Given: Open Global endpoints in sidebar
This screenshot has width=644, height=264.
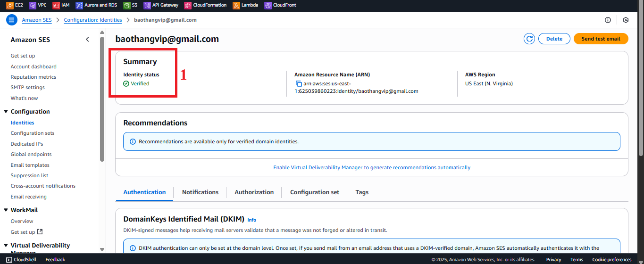Looking at the screenshot, I should pos(31,154).
